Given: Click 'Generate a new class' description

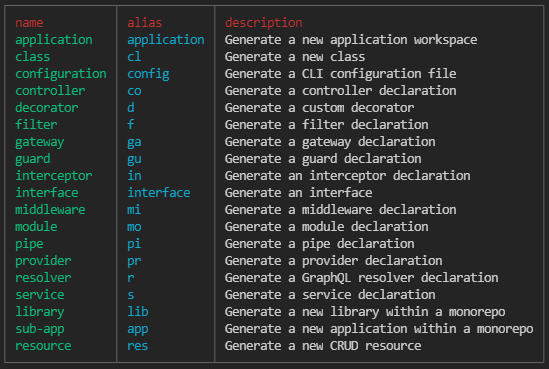Looking at the screenshot, I should (x=295, y=57).
